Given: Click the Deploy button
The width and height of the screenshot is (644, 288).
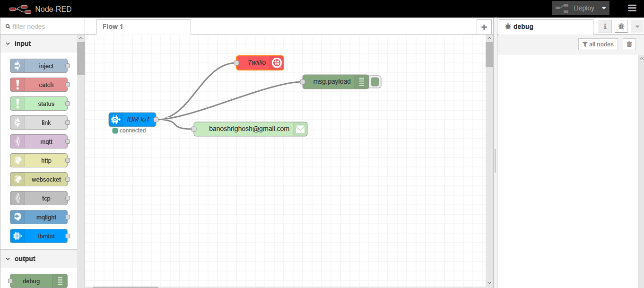Looking at the screenshot, I should pyautogui.click(x=575, y=8).
